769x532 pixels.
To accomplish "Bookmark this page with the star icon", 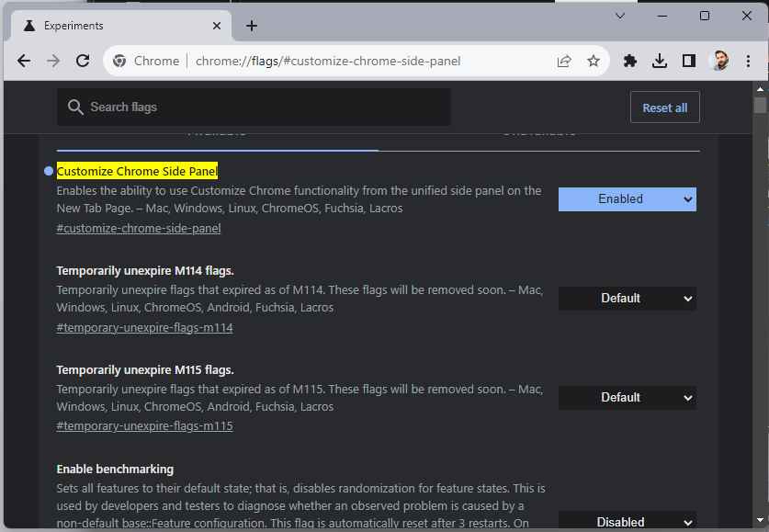I will click(x=594, y=61).
